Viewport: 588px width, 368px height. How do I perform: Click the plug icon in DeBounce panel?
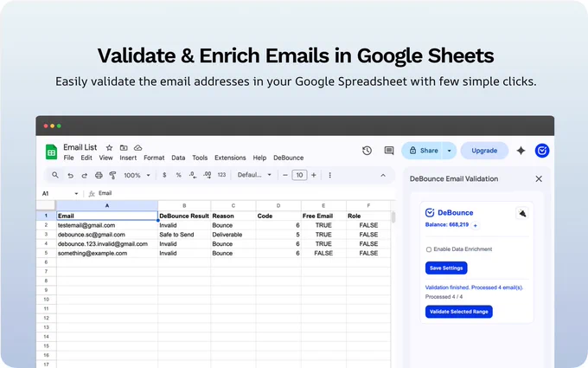coord(522,213)
